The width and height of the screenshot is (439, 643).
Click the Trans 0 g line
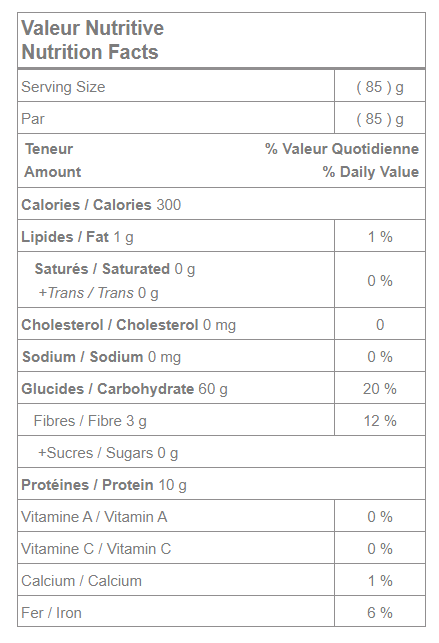98,293
